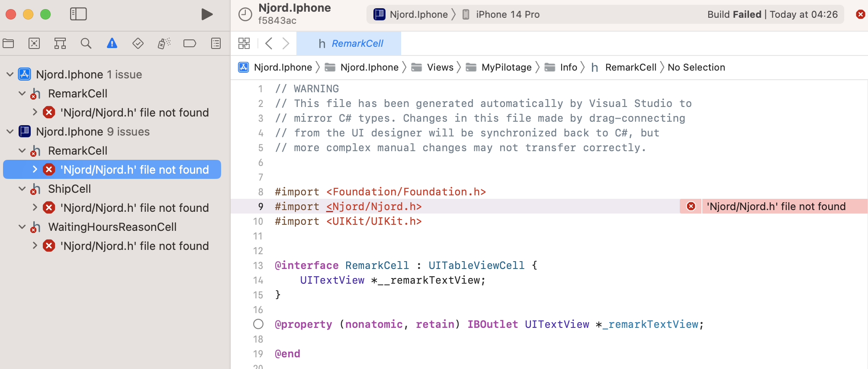868x369 pixels.
Task: Click the inline error on line 9
Action: click(x=775, y=207)
